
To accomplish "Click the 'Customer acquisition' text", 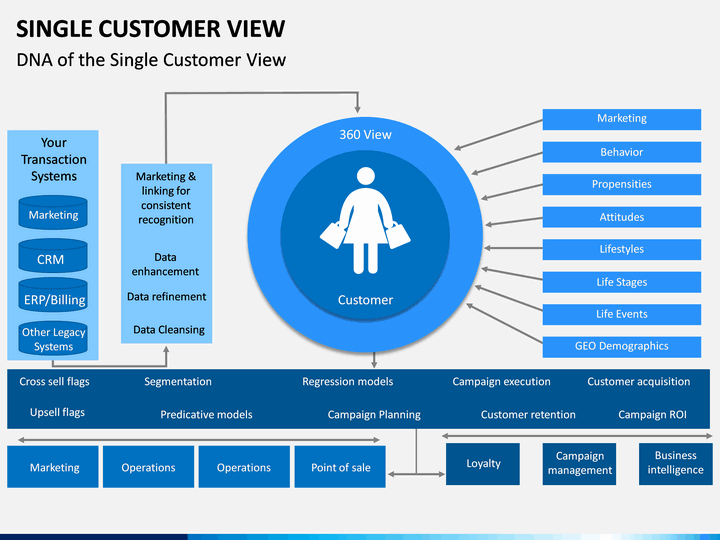I will [x=639, y=382].
